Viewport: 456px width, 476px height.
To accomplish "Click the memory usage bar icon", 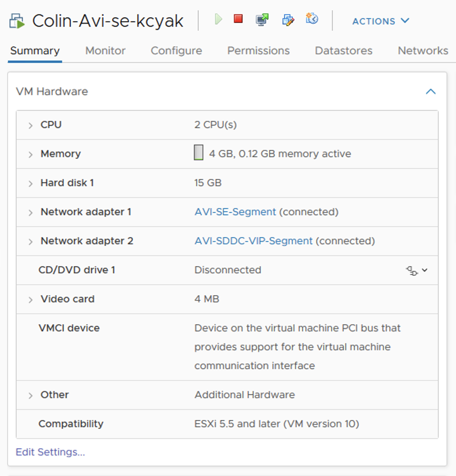I will (x=199, y=153).
